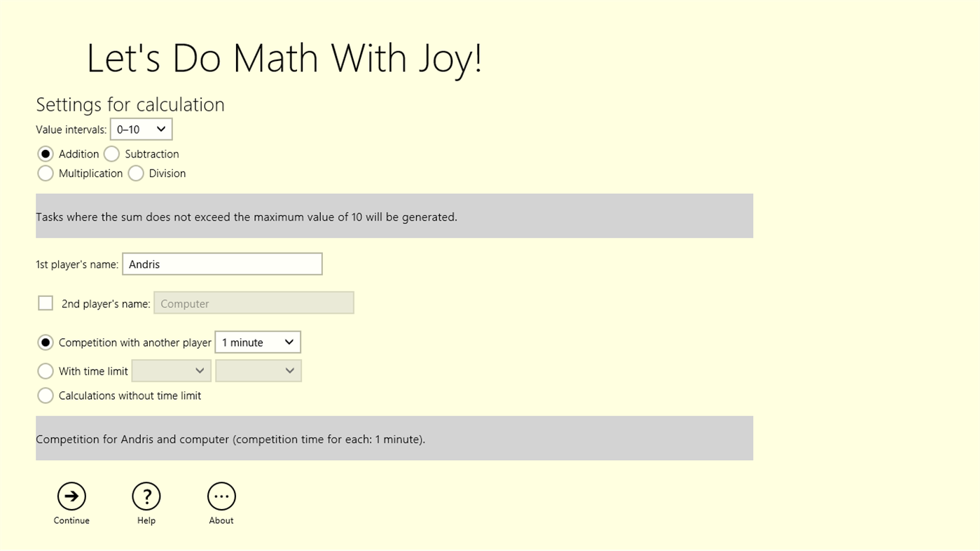Confirm Addition is selected as the operation

click(x=46, y=153)
